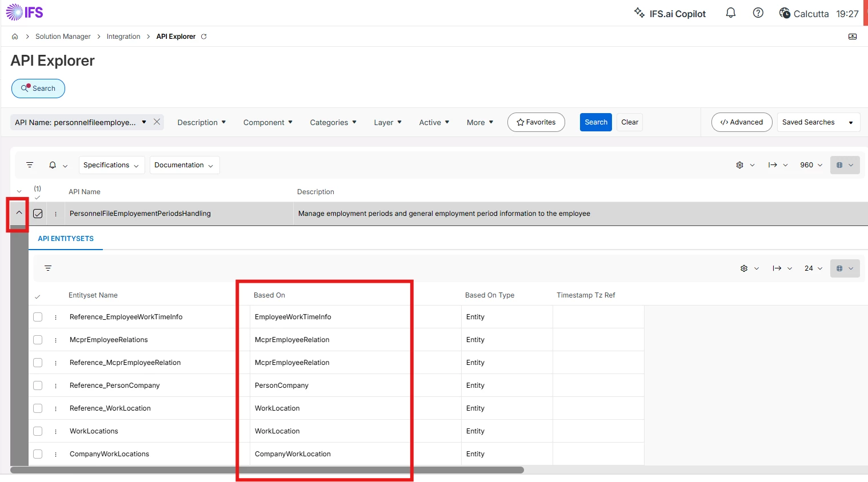Open the Active filter dropdown

(434, 122)
